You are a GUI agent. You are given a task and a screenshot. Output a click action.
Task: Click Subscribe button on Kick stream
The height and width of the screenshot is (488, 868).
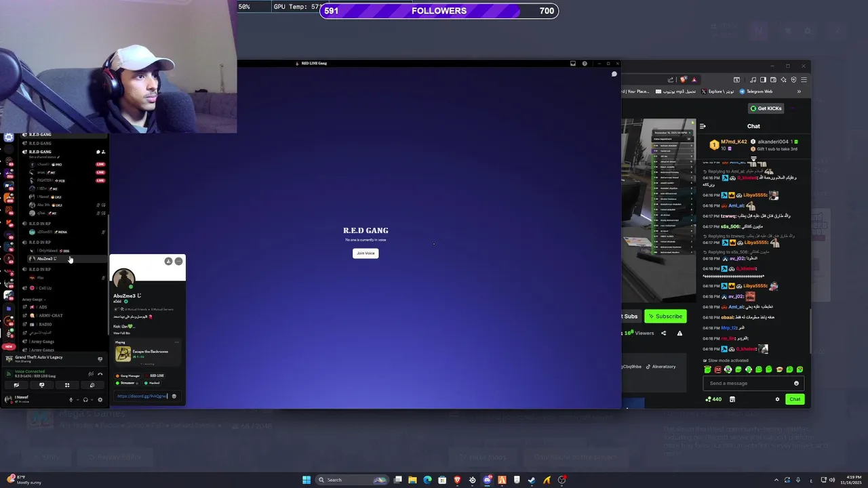pyautogui.click(x=665, y=316)
